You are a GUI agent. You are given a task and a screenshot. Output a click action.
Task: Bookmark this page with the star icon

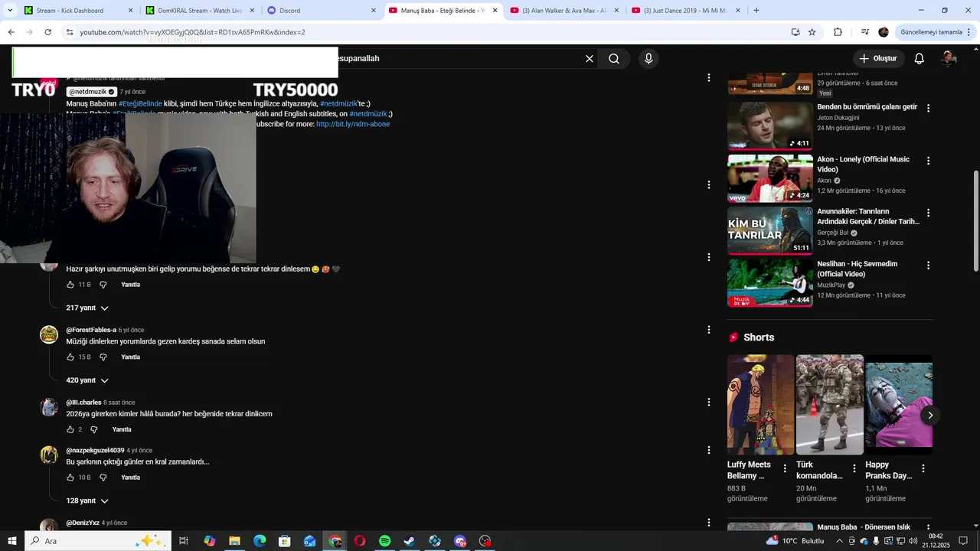point(812,32)
